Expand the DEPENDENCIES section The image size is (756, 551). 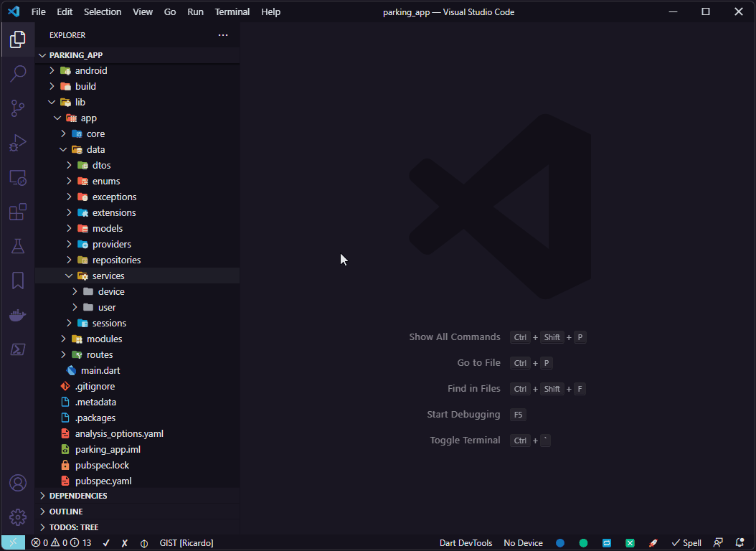point(138,496)
